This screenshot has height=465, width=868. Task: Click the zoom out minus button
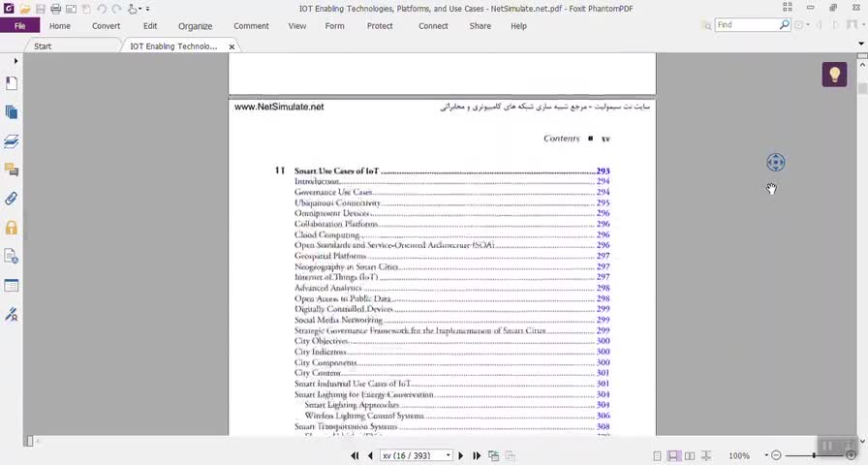coord(776,455)
